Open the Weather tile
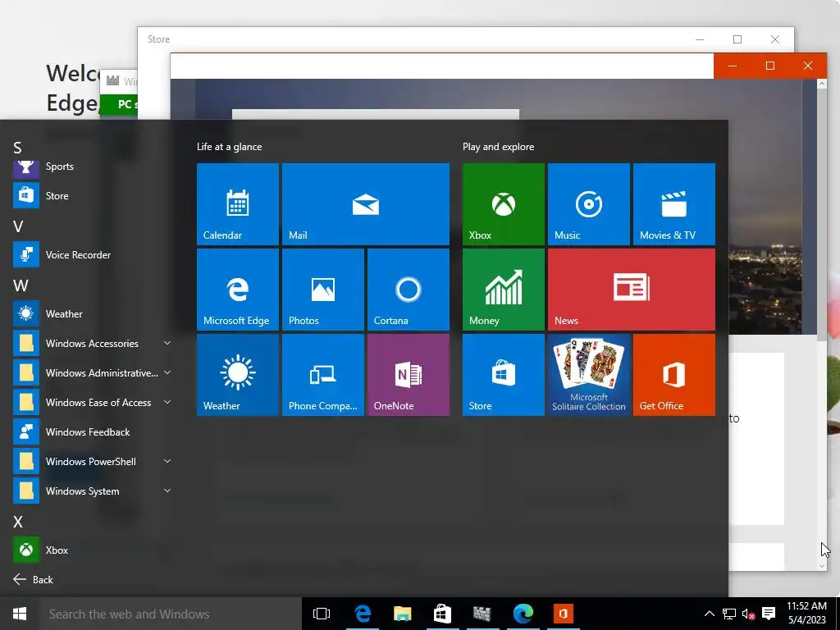 point(237,374)
